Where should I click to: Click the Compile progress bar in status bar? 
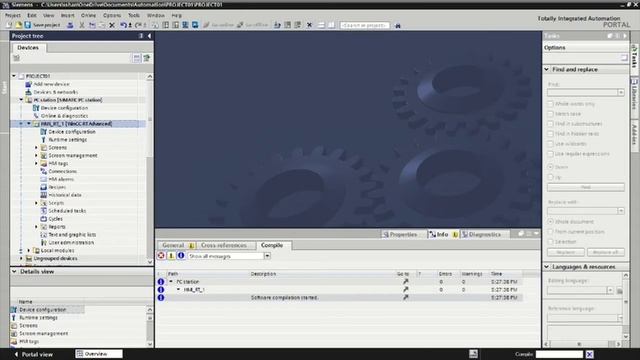[559, 354]
